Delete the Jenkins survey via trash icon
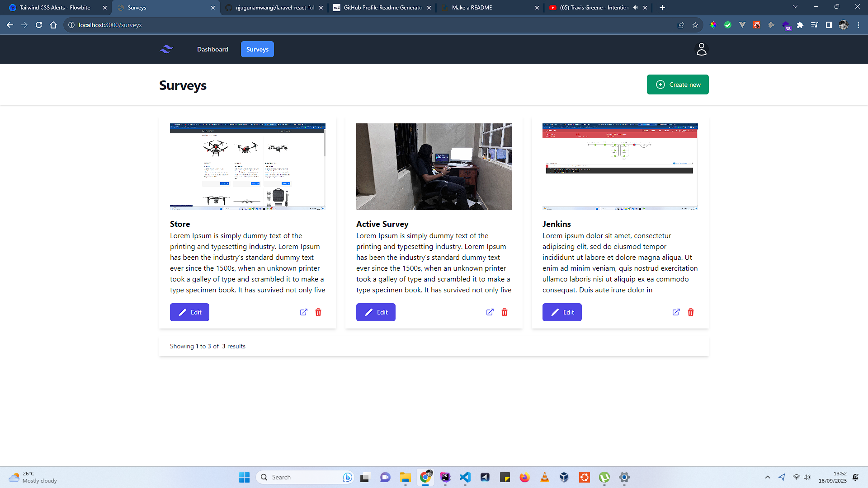The width and height of the screenshot is (868, 488). [691, 312]
